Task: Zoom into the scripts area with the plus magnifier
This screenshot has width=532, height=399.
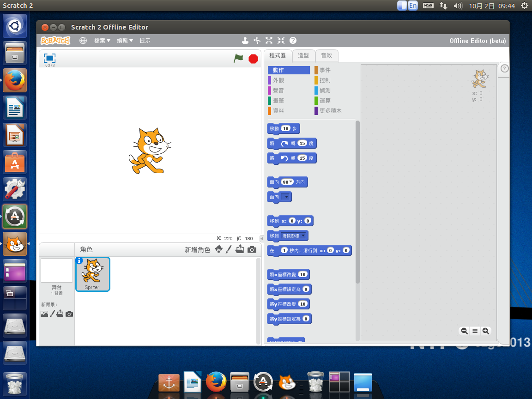Action: [485, 331]
